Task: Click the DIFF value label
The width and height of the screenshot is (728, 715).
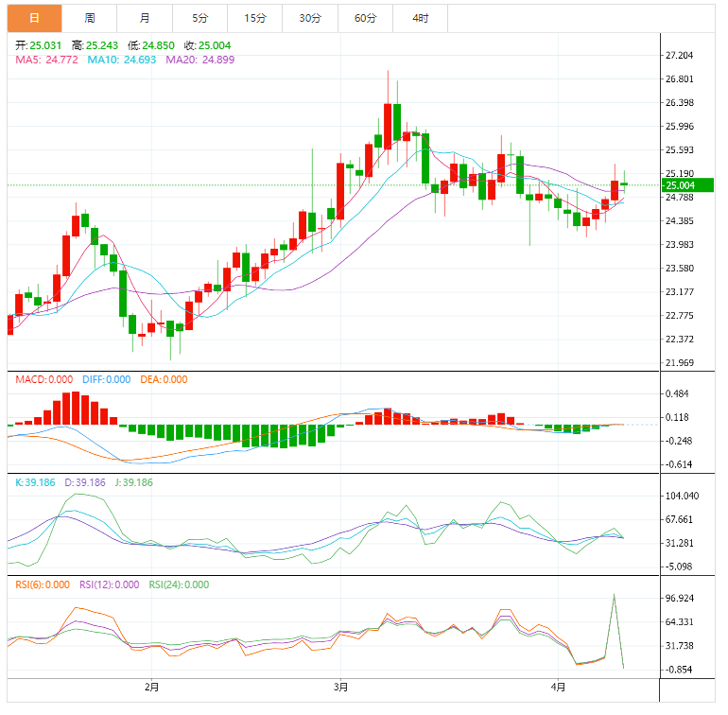Action: (104, 379)
